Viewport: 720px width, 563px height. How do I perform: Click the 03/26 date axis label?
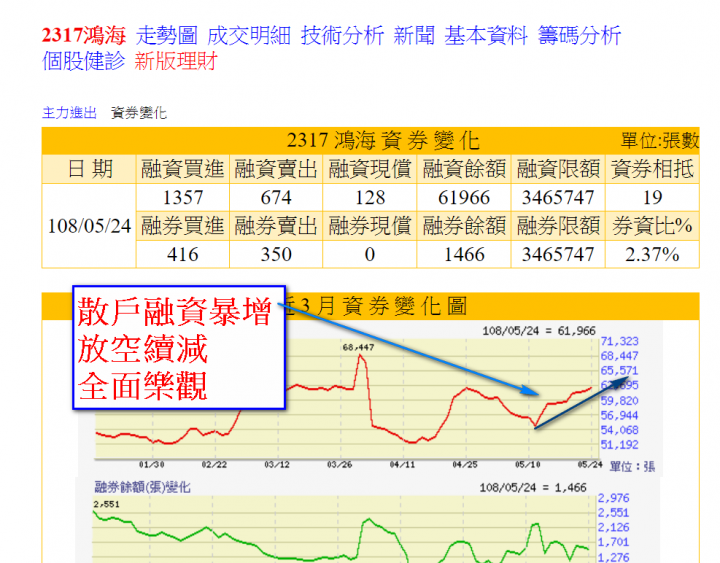coord(339,465)
